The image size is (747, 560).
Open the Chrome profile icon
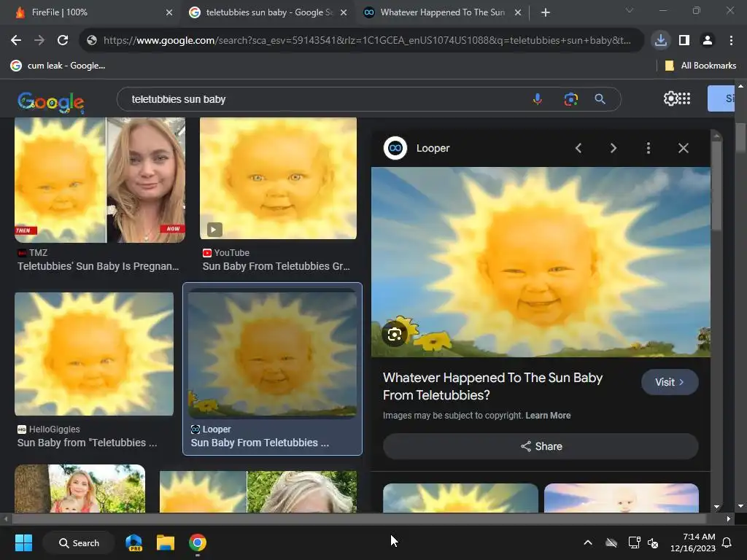[708, 41]
